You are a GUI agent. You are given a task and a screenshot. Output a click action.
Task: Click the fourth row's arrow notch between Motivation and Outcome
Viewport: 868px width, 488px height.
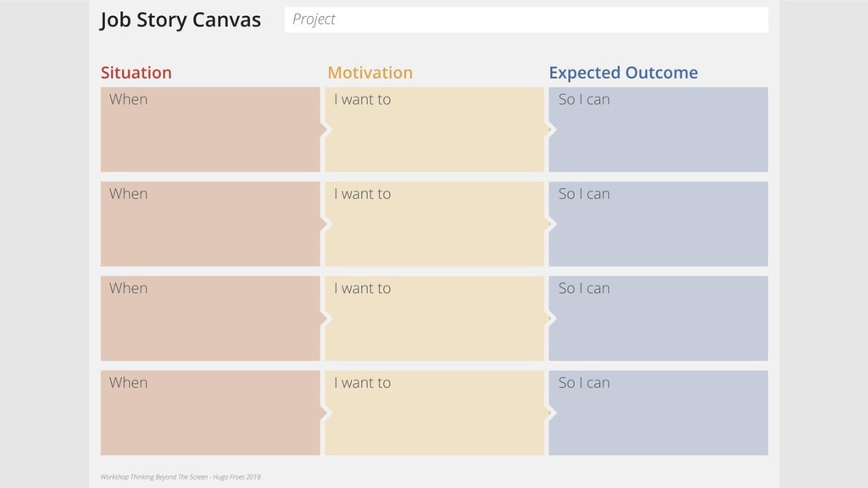(x=550, y=413)
